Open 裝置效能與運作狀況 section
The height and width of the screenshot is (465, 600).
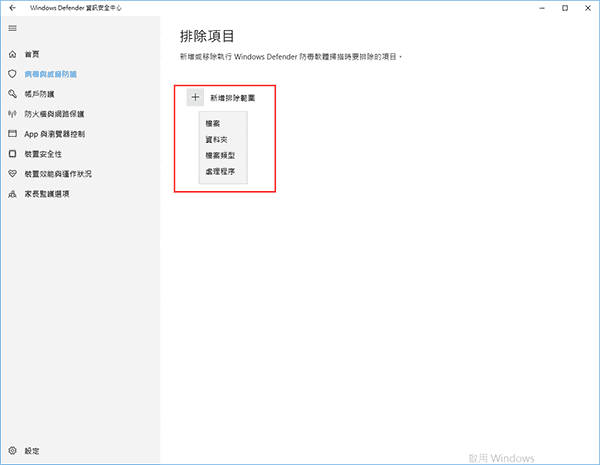click(x=58, y=174)
